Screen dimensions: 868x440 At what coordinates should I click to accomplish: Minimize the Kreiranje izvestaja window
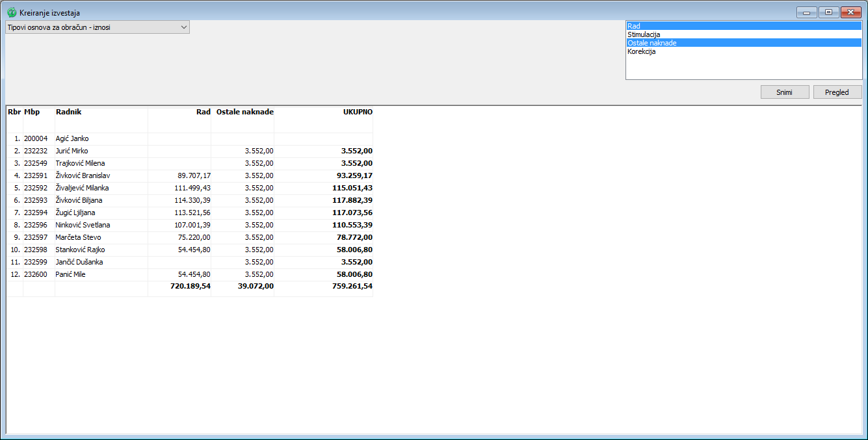click(806, 12)
